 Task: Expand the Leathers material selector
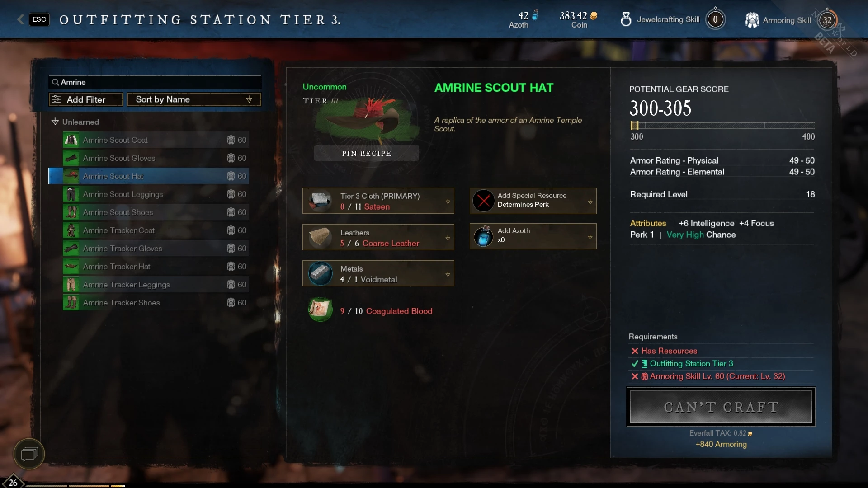point(378,237)
